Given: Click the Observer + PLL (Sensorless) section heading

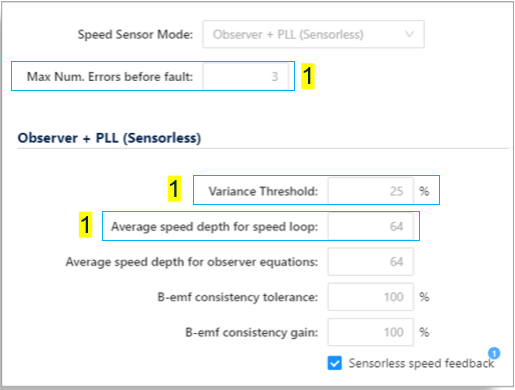Looking at the screenshot, I should pos(109,138).
